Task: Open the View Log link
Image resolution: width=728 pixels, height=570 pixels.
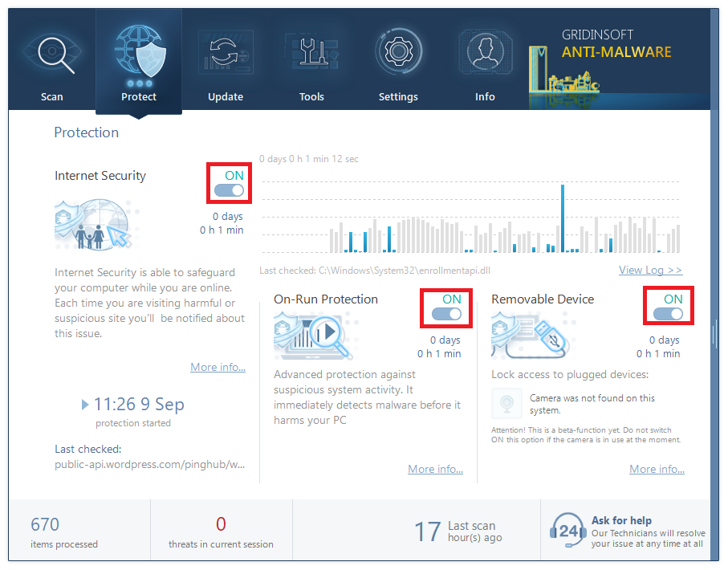Action: tap(650, 271)
